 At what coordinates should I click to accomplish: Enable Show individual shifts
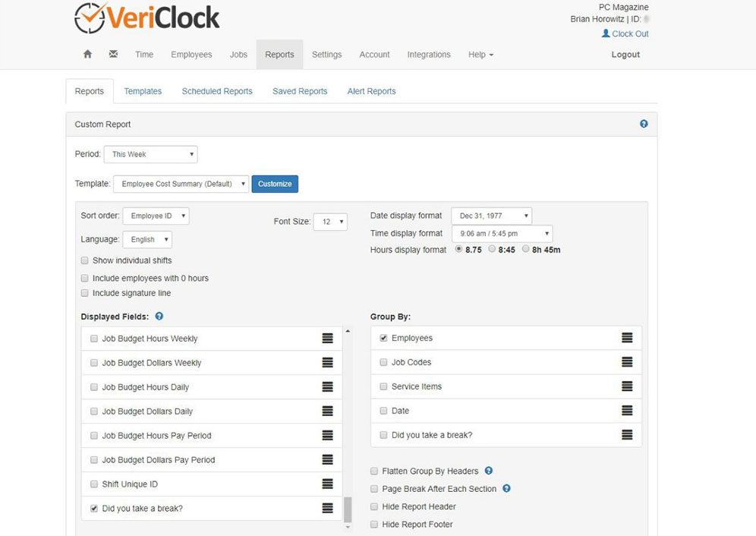point(84,260)
